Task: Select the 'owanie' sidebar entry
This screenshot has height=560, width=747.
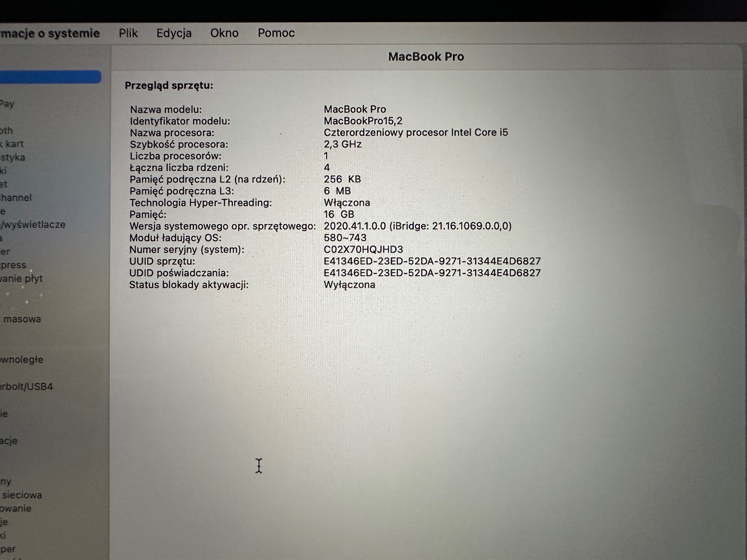Action: click(16, 508)
